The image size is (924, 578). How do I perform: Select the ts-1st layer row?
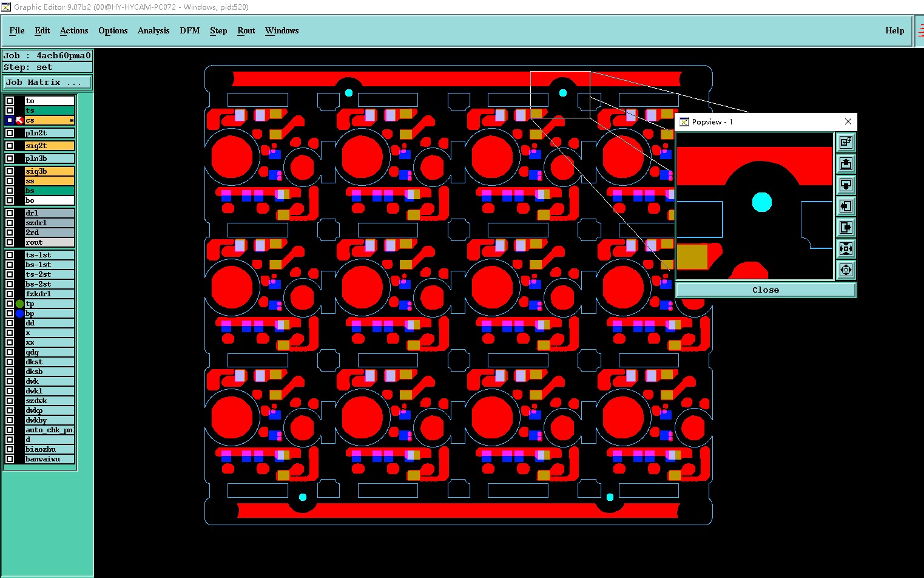(x=49, y=255)
